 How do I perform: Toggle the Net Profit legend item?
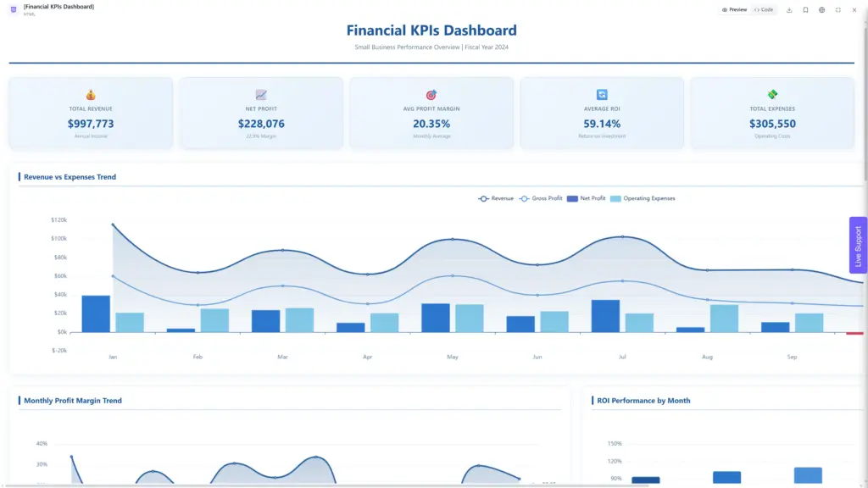[587, 198]
